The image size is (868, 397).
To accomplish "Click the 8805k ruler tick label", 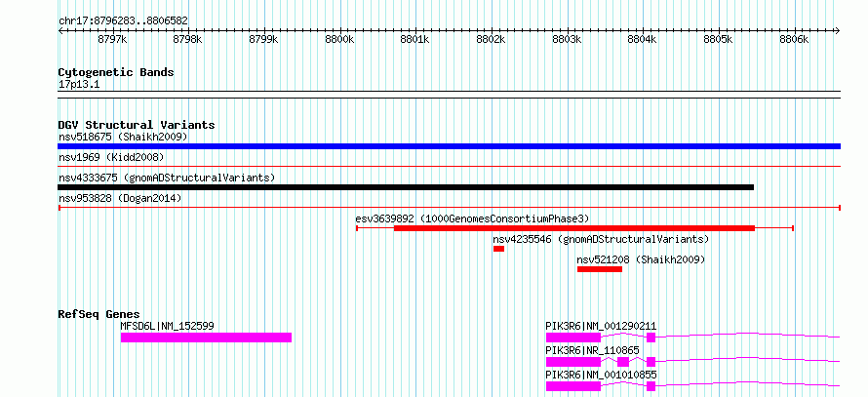I will [719, 40].
